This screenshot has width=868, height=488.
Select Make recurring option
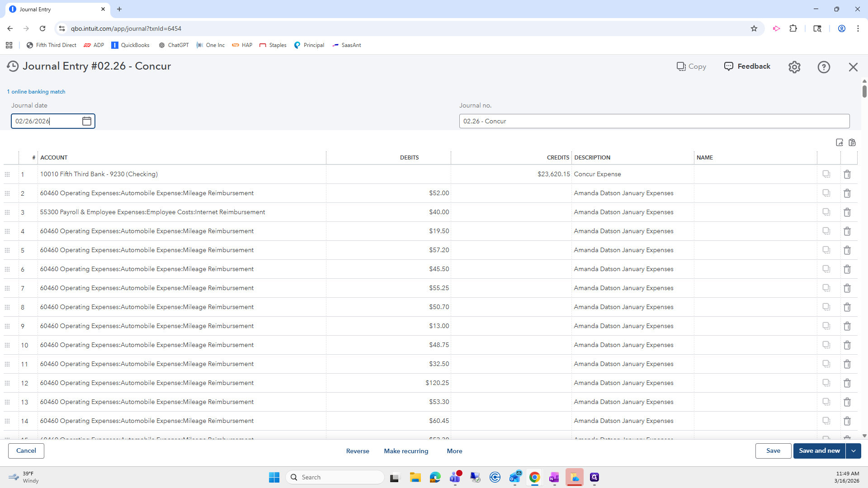coord(406,451)
